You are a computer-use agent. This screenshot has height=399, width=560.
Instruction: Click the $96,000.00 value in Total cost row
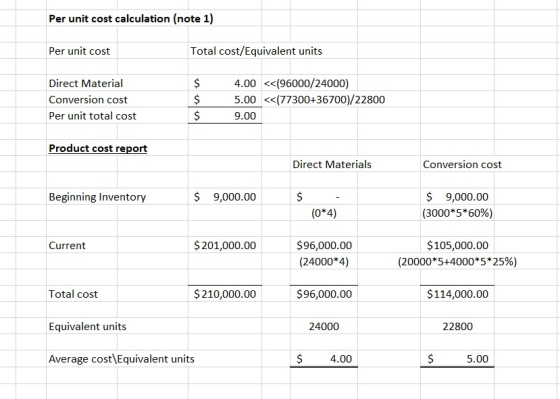point(324,294)
